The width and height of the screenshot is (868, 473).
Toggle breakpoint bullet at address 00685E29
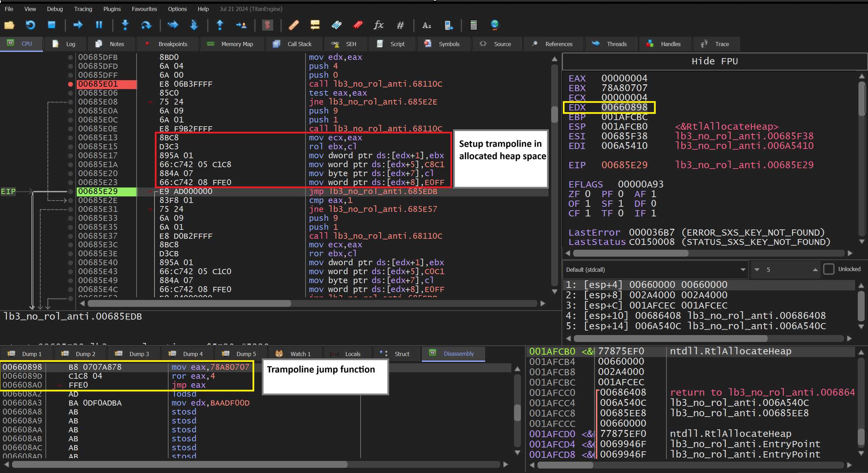[71, 191]
